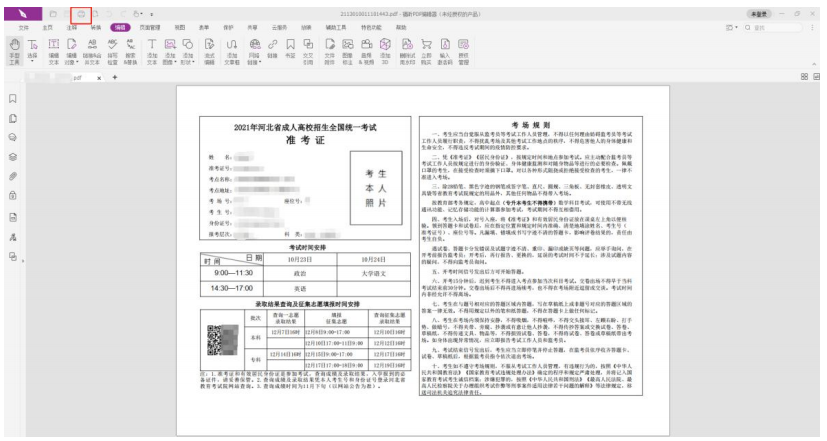Click the enter activation code icon

point(445,52)
